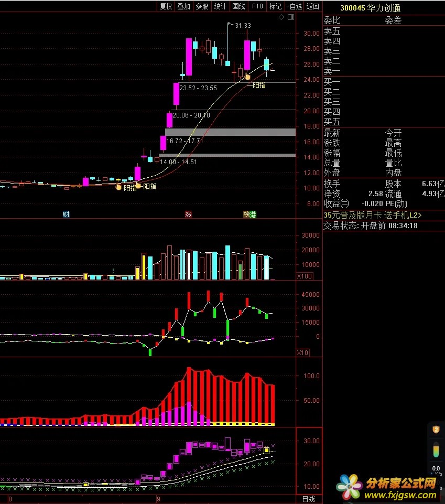445x504 pixels.
Task: Open the 统计 statistics tool
Action: coord(221,6)
